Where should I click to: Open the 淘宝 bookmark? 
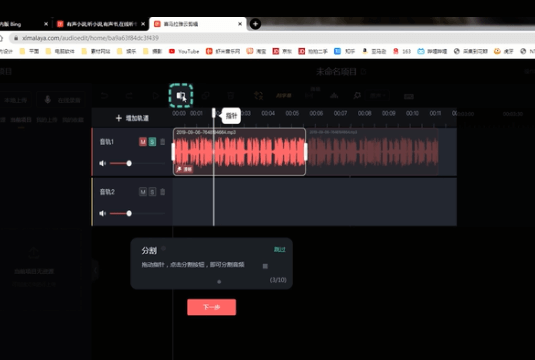tap(256, 51)
